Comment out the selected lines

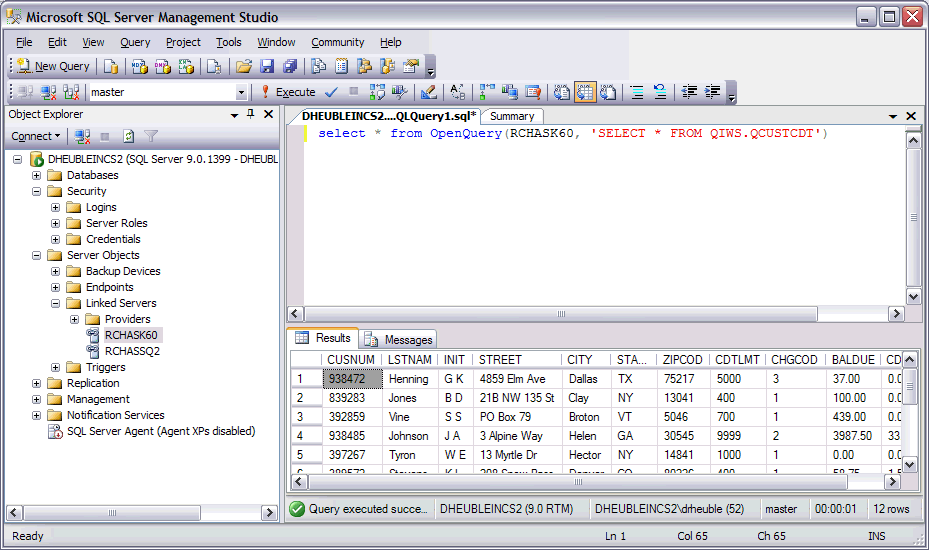click(x=637, y=92)
